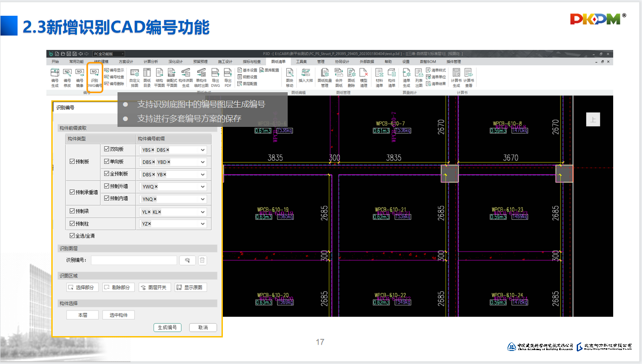Switch to the 深化设计 ribbon tab
642x364 pixels.
click(175, 62)
